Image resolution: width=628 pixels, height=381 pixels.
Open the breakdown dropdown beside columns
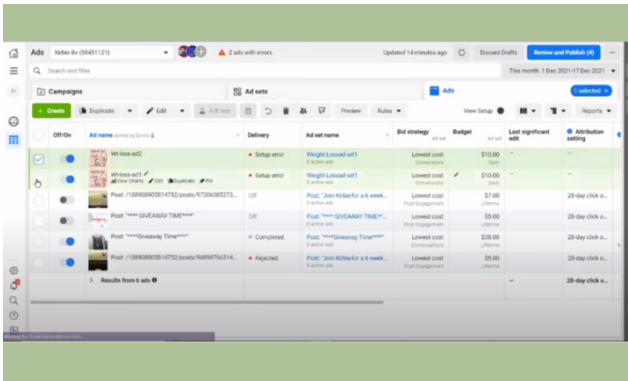click(x=558, y=111)
